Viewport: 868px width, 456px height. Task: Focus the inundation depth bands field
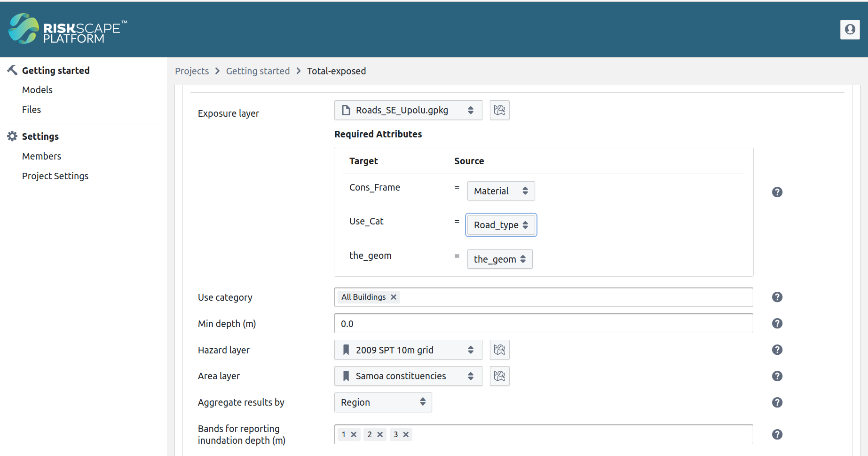click(543, 434)
